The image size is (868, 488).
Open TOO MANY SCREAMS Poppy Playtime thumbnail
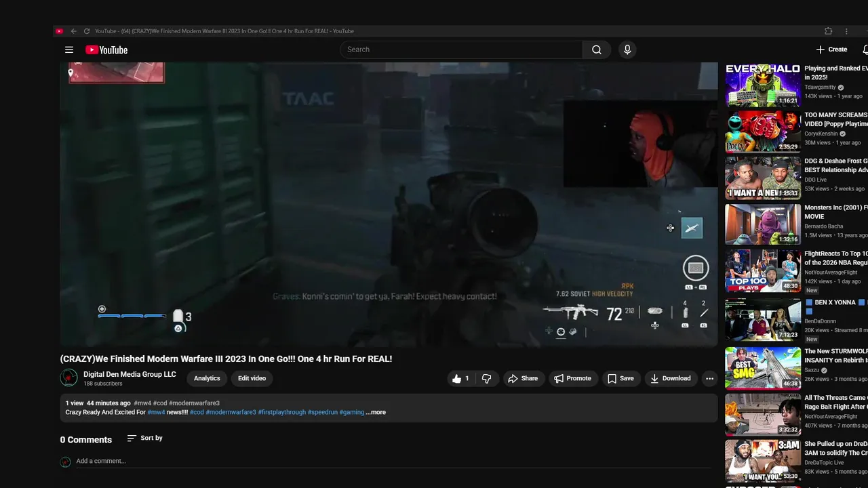763,131
